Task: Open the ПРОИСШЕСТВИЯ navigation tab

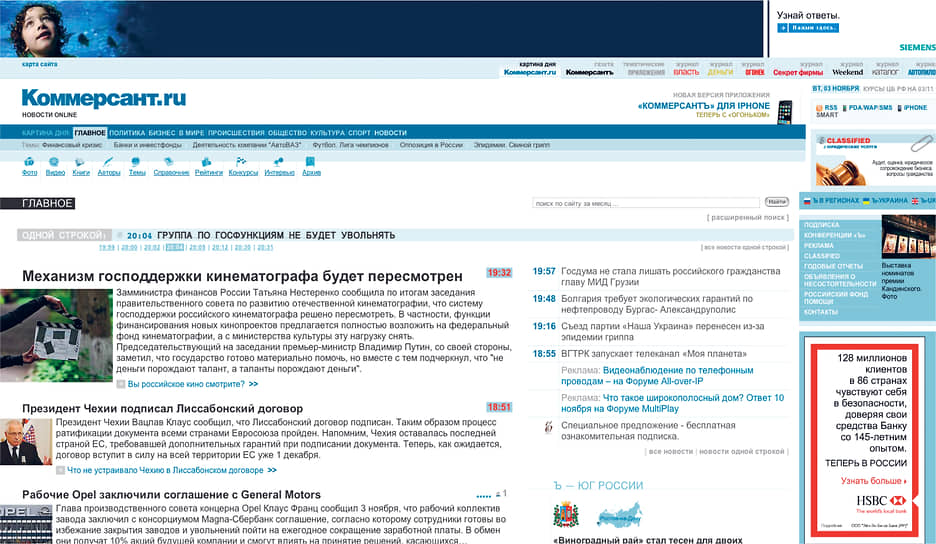Action: click(x=236, y=133)
